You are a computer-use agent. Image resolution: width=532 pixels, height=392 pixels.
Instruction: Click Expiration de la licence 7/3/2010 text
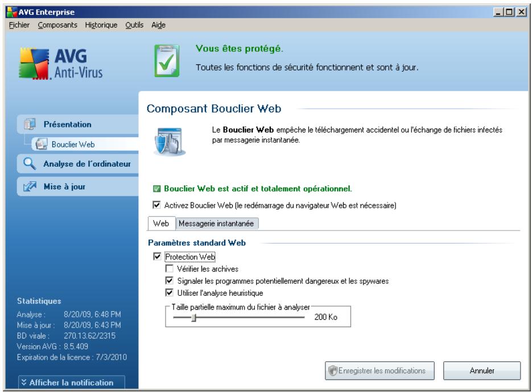(72, 357)
